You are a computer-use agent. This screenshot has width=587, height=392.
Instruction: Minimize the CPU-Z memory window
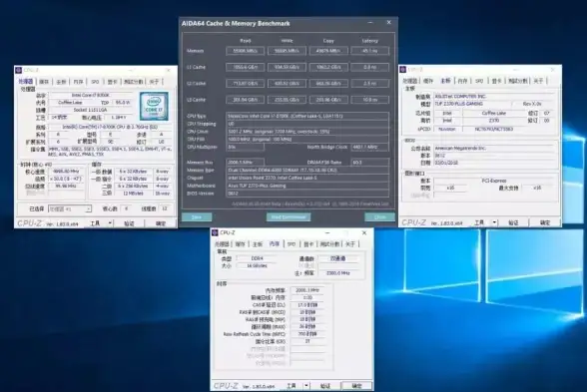pyautogui.click(x=327, y=232)
